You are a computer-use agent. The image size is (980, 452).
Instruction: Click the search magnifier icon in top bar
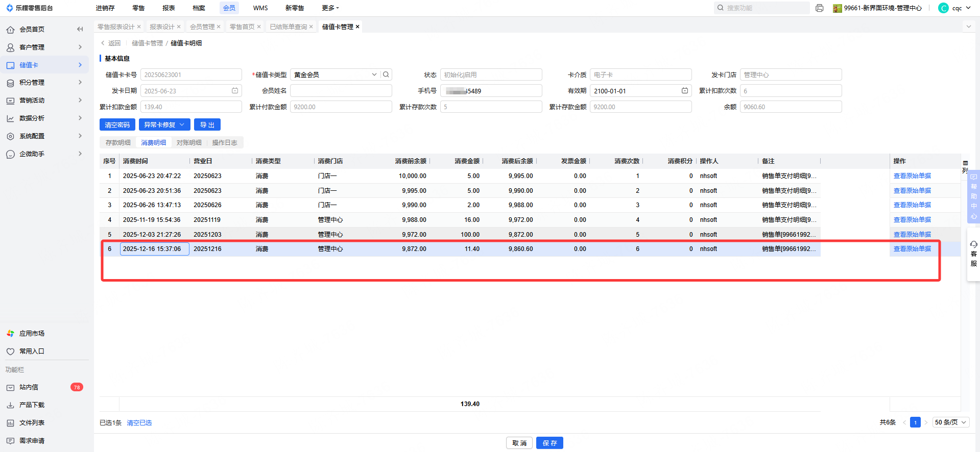(x=721, y=8)
